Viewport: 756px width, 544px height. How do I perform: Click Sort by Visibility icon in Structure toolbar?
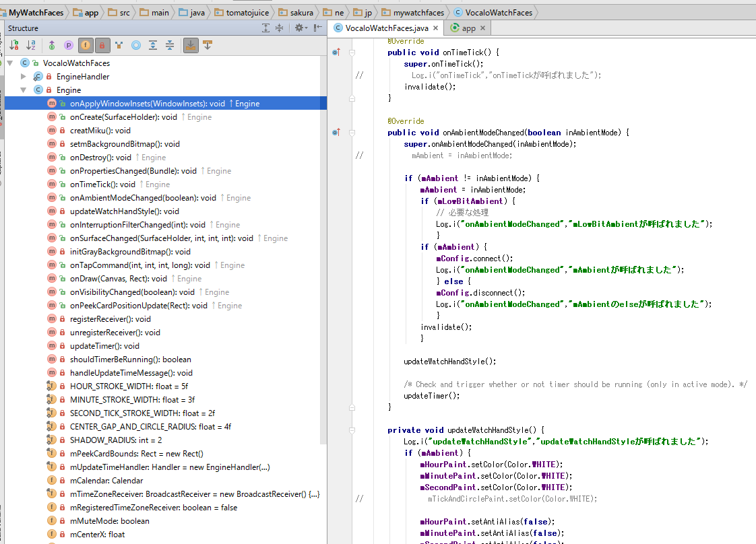pos(14,45)
